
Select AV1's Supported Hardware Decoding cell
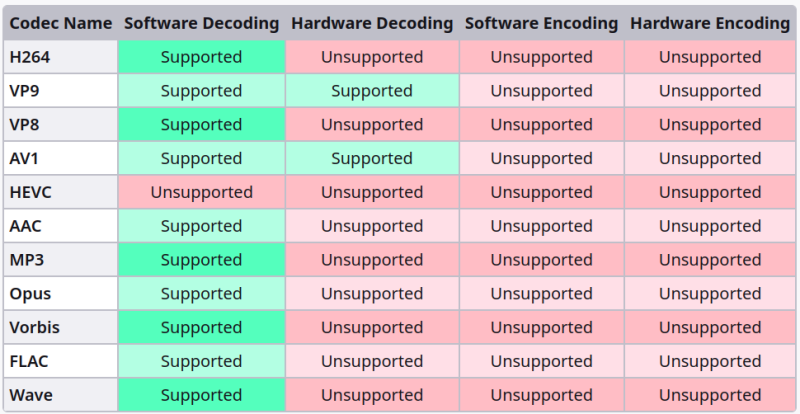click(372, 158)
